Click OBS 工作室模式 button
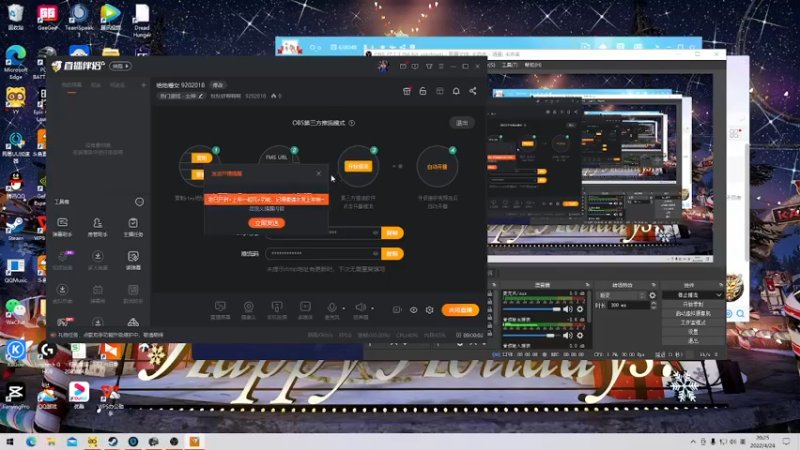Screen dimensions: 800x450 click(693, 322)
